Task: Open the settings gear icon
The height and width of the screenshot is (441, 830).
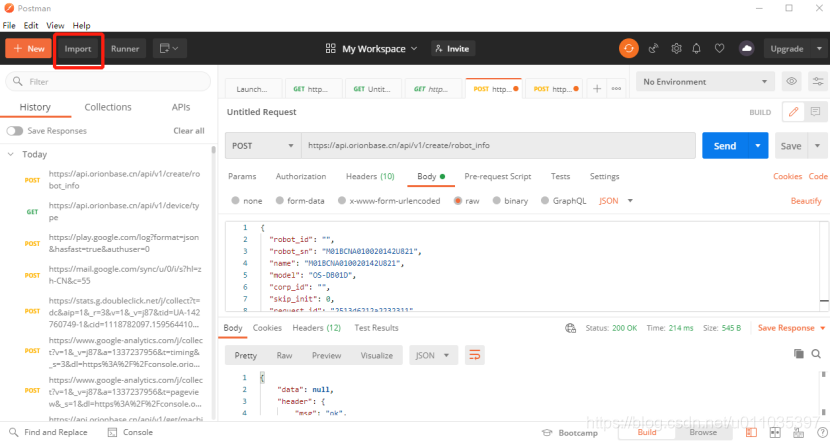Action: (676, 49)
